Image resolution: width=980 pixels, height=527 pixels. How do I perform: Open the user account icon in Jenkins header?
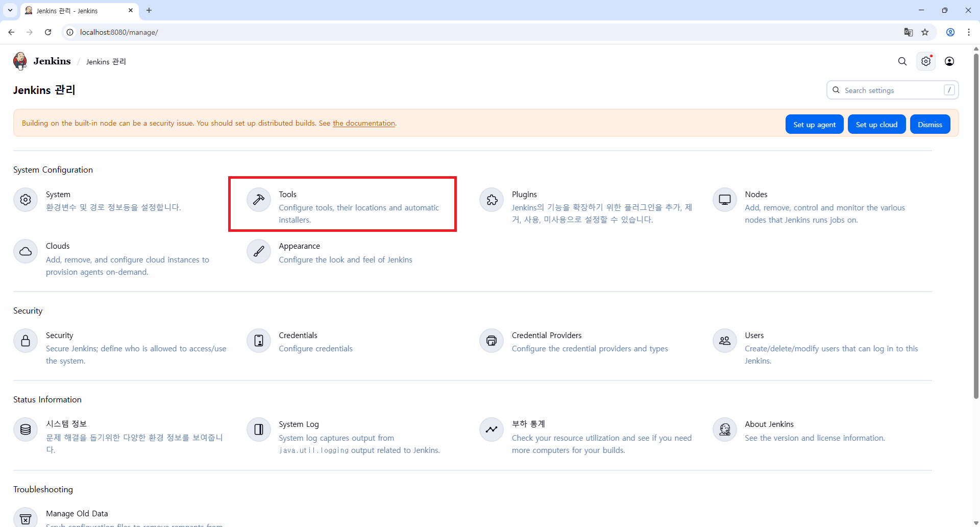coord(949,61)
